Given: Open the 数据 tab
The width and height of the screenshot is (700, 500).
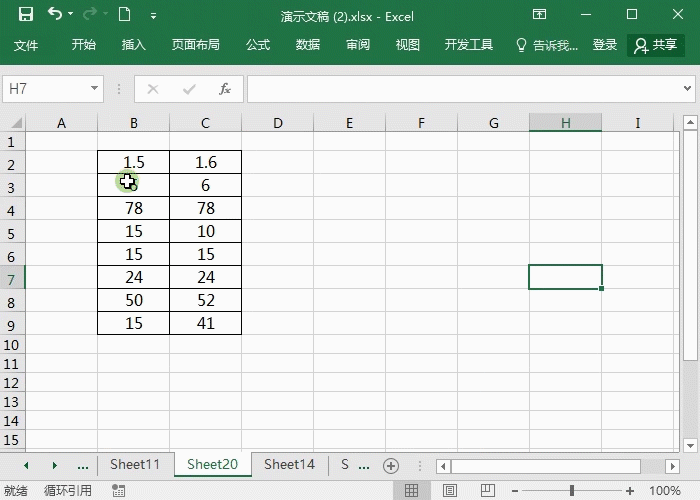Looking at the screenshot, I should pyautogui.click(x=308, y=45).
